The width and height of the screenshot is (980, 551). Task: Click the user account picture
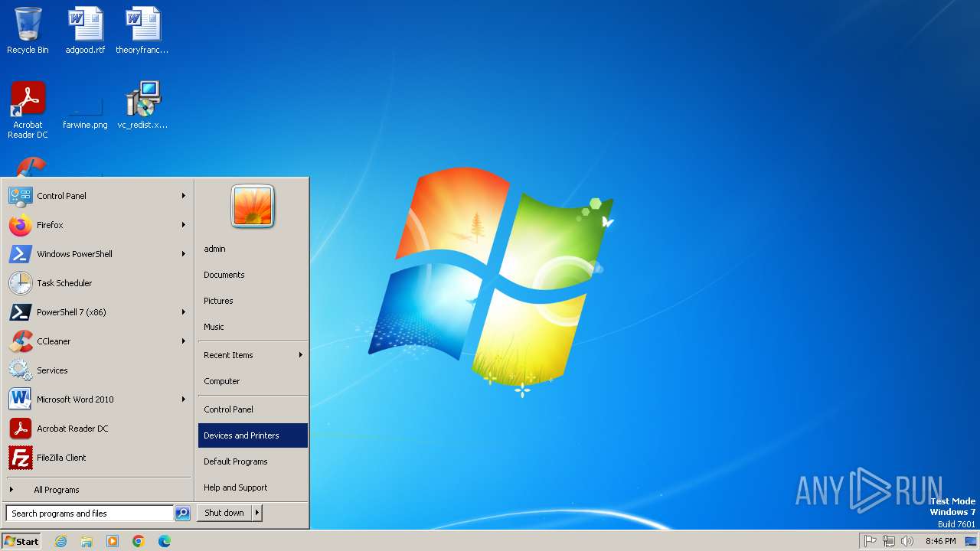(x=253, y=207)
